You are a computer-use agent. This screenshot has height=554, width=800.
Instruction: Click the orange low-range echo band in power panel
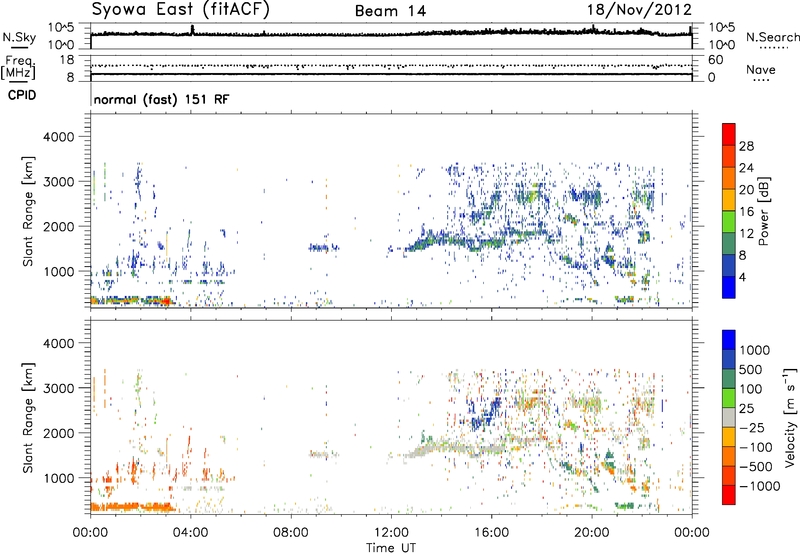[x=133, y=300]
